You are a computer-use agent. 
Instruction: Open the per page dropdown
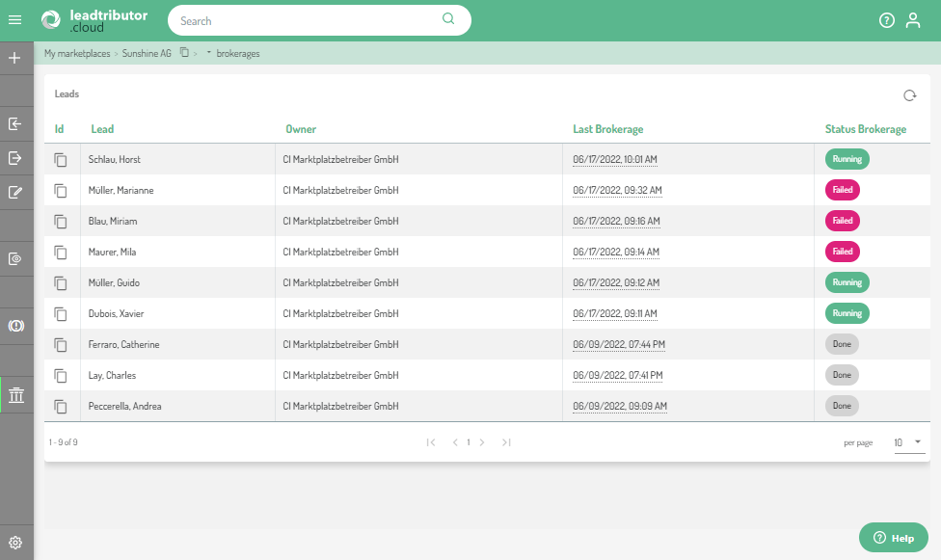pos(906,441)
